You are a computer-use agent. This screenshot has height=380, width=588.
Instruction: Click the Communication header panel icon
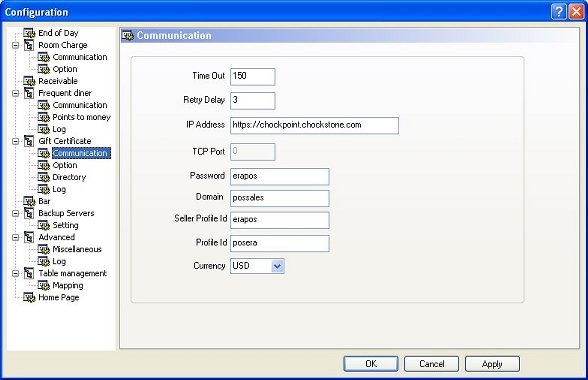point(128,36)
